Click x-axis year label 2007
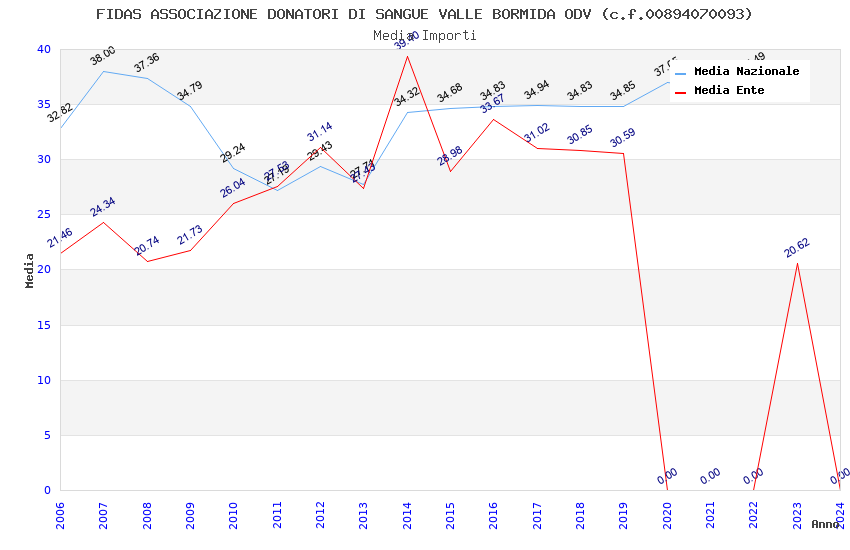This screenshot has height=550, width=850. tap(104, 515)
